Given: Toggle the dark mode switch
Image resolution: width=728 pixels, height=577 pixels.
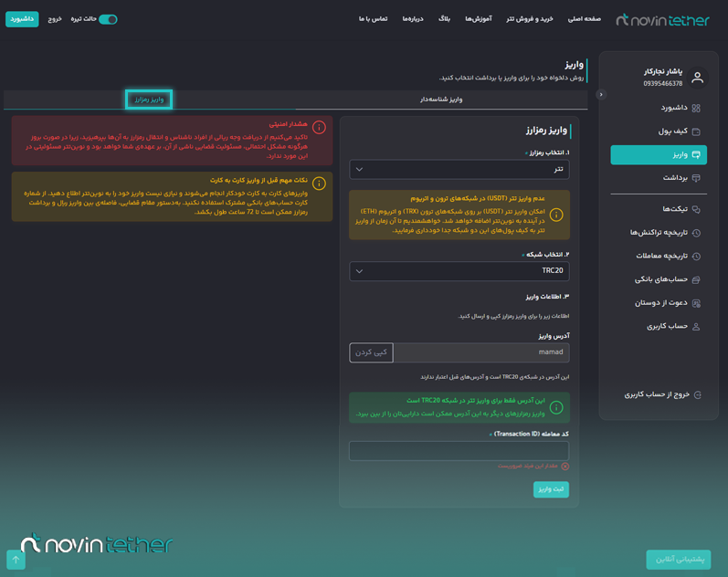Looking at the screenshot, I should click(x=108, y=19).
